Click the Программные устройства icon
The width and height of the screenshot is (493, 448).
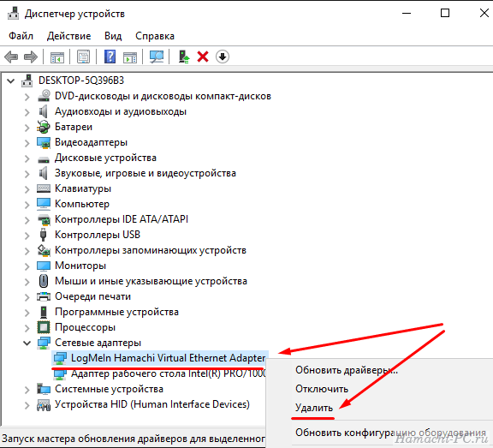44,312
